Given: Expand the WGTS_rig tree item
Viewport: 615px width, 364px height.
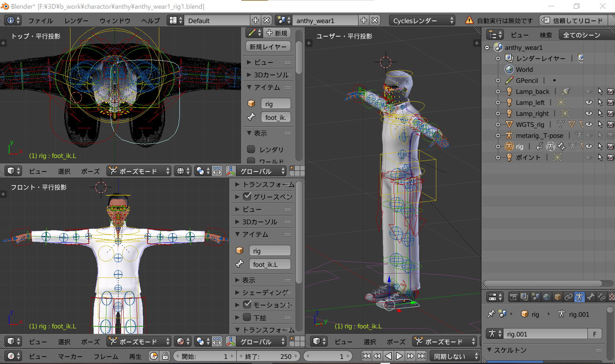Looking at the screenshot, I should (x=498, y=125).
